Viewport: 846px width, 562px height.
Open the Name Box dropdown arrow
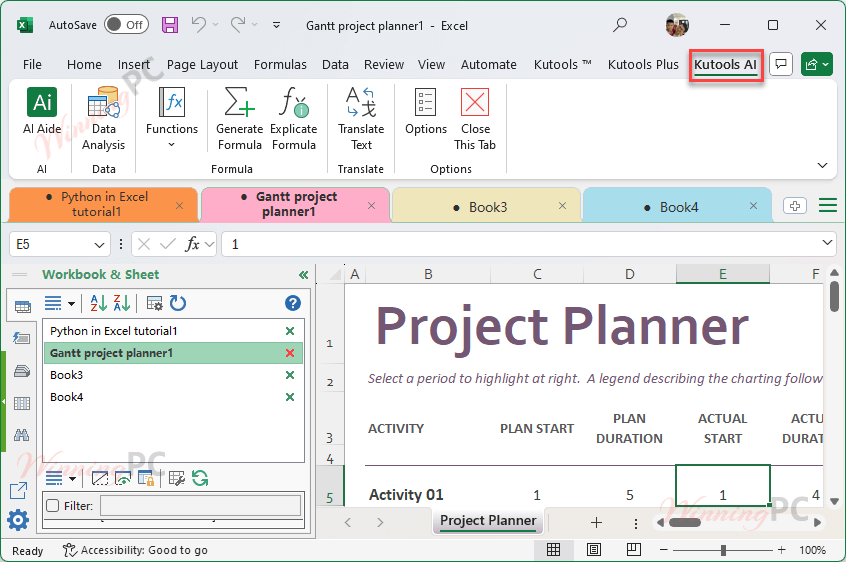point(99,245)
